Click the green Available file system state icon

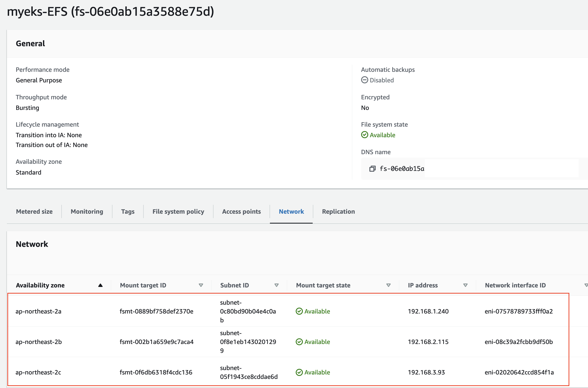(x=364, y=135)
